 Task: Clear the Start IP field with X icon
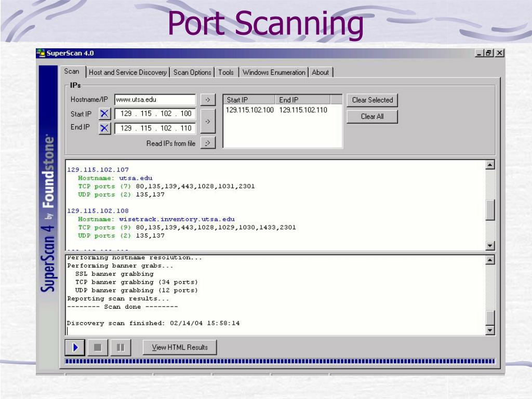[x=104, y=114]
